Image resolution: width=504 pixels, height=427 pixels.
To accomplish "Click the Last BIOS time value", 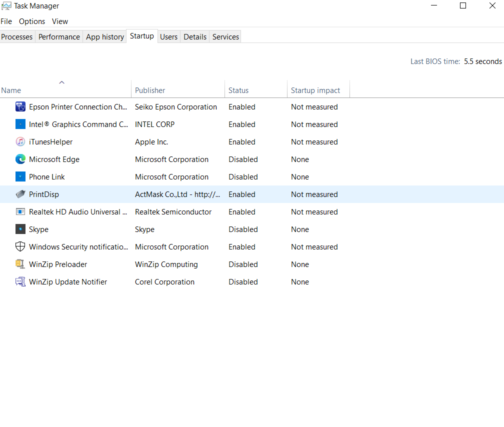I will pos(483,61).
